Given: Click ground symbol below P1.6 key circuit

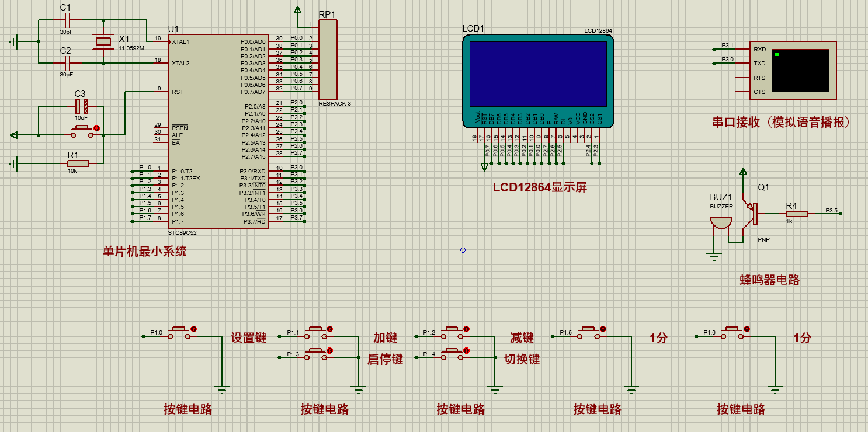Looking at the screenshot, I should tap(775, 389).
